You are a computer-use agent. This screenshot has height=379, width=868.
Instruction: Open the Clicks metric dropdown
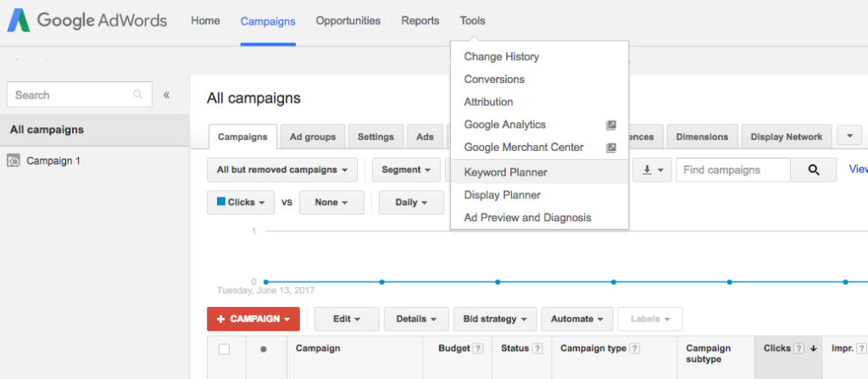[x=241, y=203]
